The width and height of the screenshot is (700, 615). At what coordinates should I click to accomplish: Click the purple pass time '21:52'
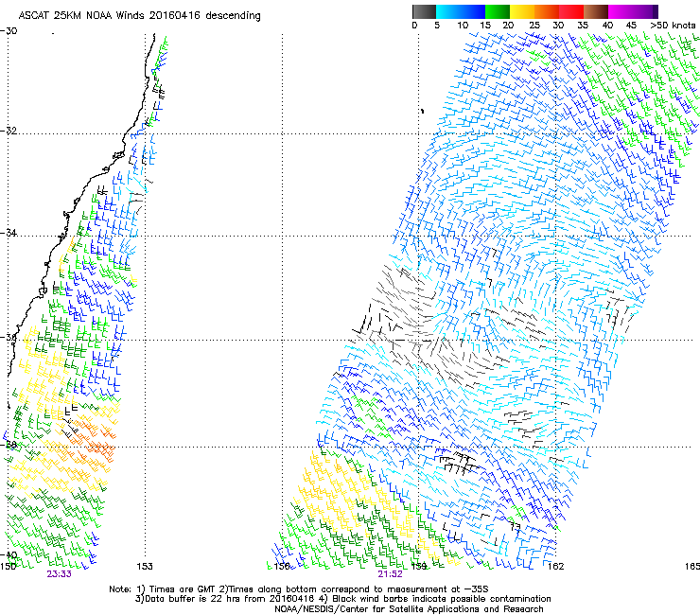tap(390, 574)
